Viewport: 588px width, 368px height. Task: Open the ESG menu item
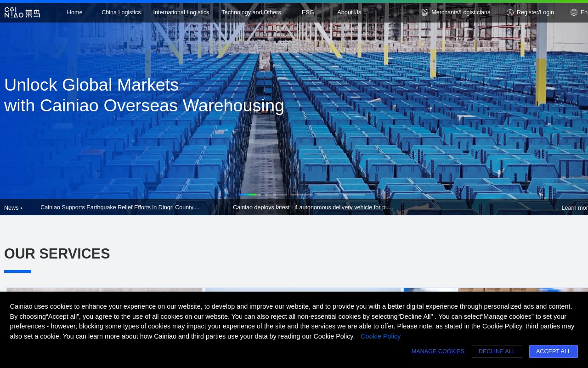pos(308,12)
